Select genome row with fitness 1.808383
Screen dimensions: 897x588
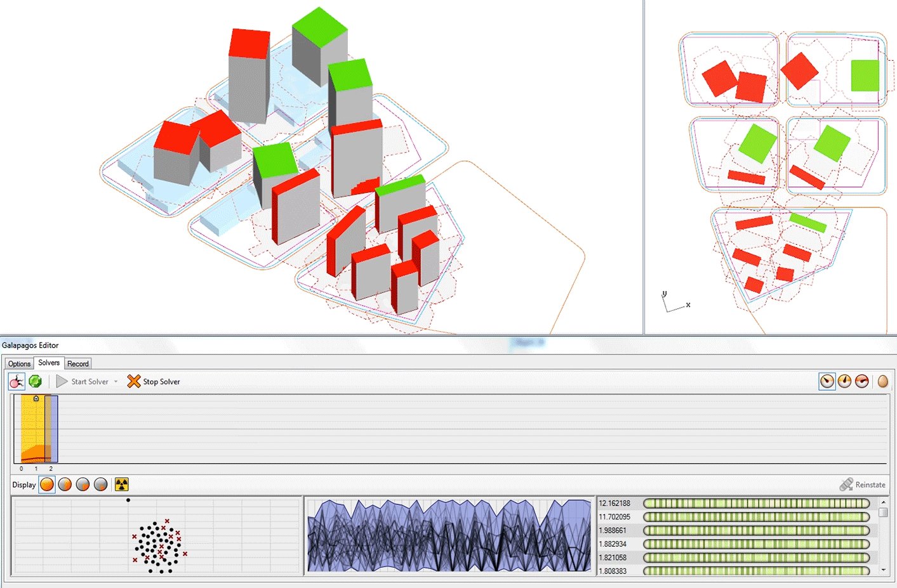tap(736, 571)
